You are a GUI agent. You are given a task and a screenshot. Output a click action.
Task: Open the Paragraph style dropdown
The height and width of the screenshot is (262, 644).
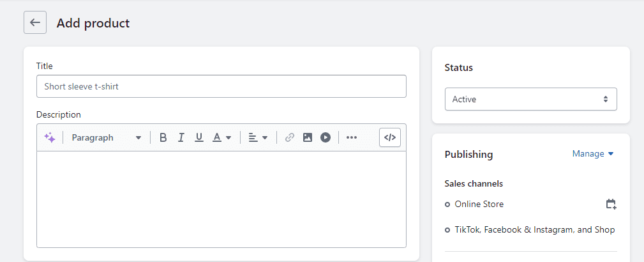(x=107, y=137)
